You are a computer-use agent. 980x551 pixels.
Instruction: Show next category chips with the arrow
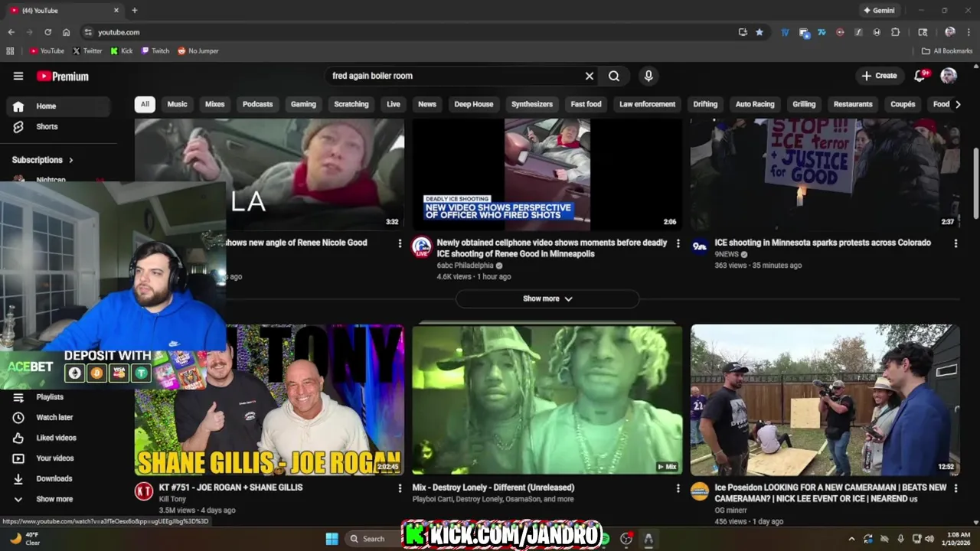[x=958, y=104]
